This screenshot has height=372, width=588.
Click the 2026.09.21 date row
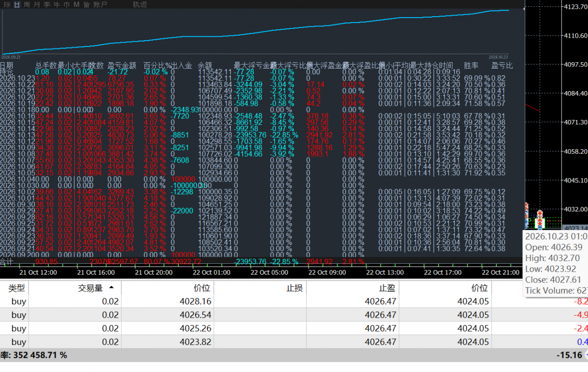point(17,248)
